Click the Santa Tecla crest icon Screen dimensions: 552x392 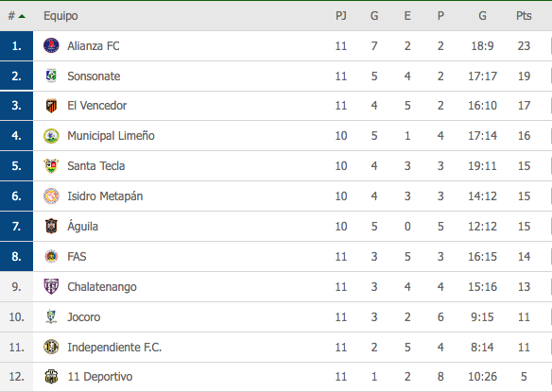tap(51, 166)
